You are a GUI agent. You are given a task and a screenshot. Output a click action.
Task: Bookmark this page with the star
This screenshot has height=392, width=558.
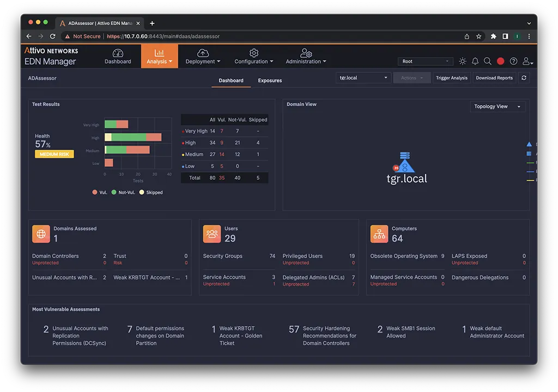pyautogui.click(x=478, y=36)
